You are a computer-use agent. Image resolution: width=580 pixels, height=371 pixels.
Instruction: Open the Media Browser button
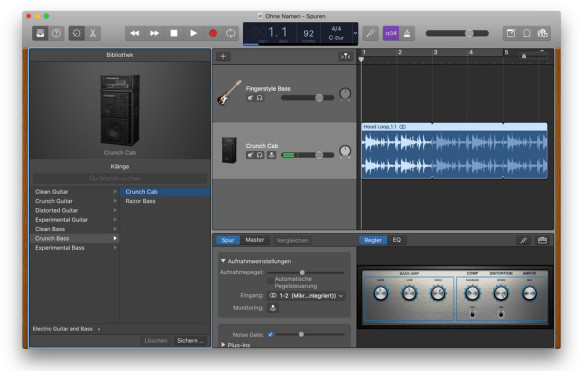(x=543, y=33)
